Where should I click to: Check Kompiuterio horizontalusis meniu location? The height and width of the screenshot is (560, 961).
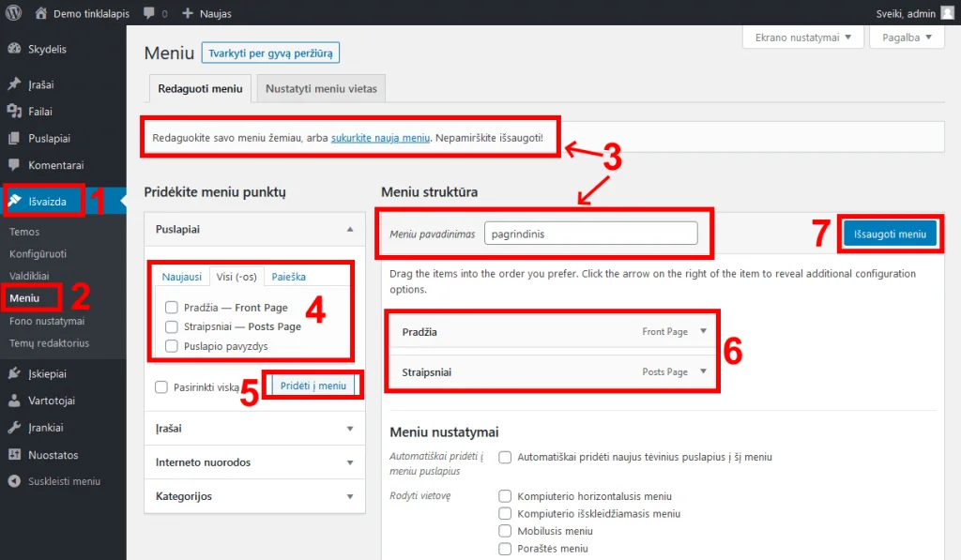[505, 496]
